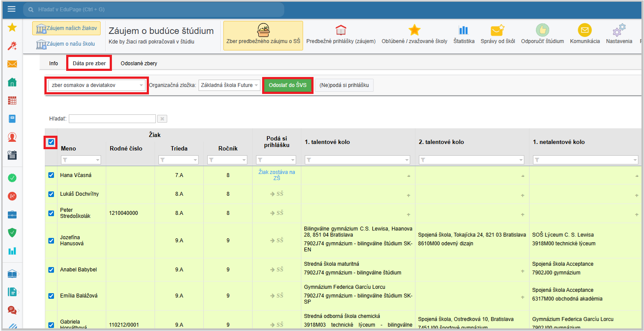This screenshot has height=331, width=644.
Task: Open Odporučiť štúdium thumbs-up icon
Action: coord(542,30)
